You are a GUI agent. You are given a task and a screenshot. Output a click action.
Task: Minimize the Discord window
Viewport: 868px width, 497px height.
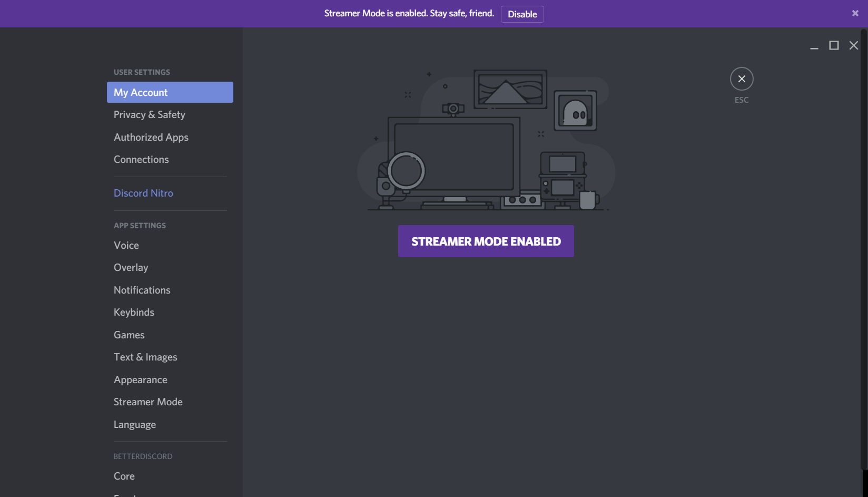click(814, 46)
